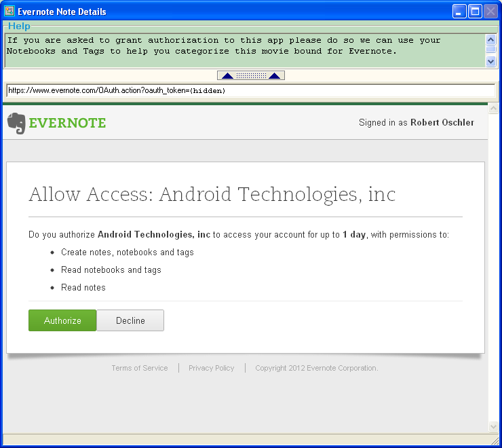Image resolution: width=502 pixels, height=448 pixels.
Task: Click the Help group label
Action: tap(19, 26)
